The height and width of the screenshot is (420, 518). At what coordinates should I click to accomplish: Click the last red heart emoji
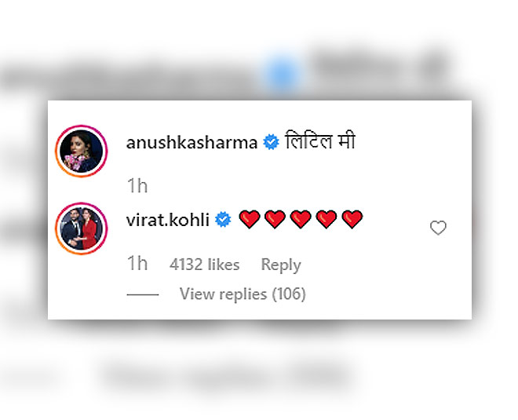[x=352, y=219]
